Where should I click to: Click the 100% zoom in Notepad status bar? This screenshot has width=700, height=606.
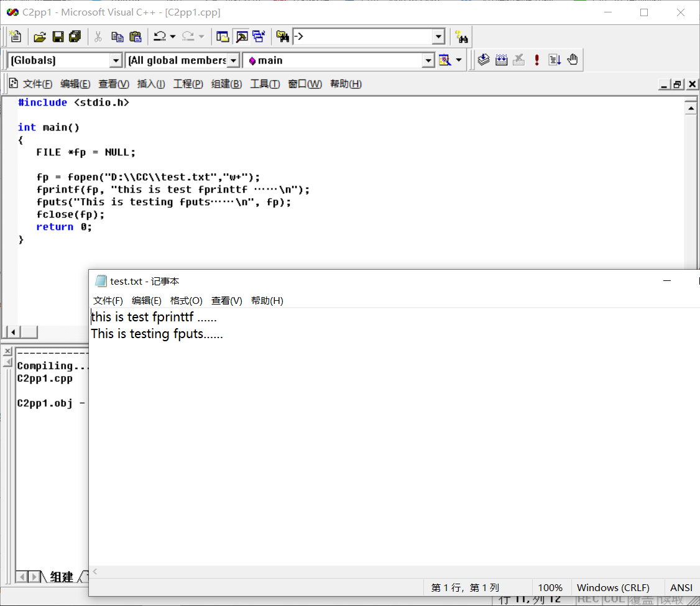550,588
